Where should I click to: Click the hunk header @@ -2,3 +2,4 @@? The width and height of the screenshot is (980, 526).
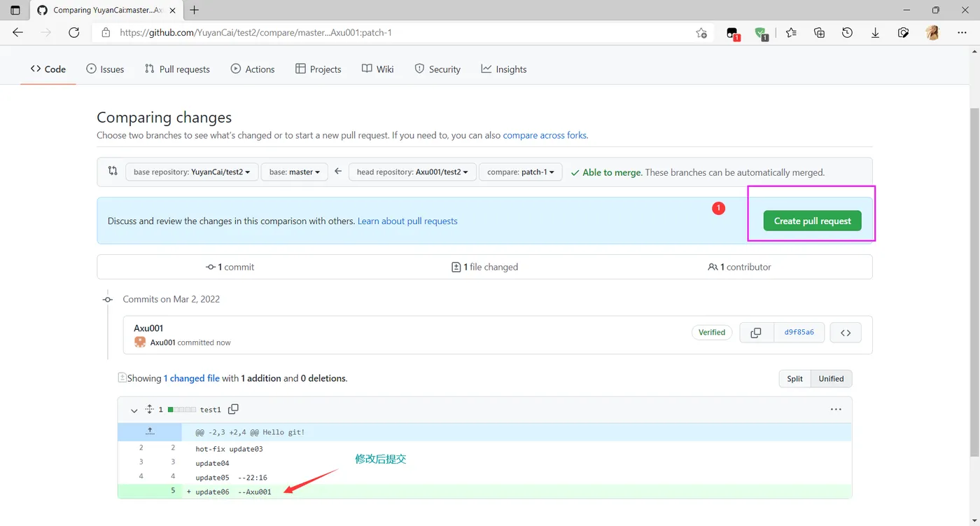pos(227,432)
